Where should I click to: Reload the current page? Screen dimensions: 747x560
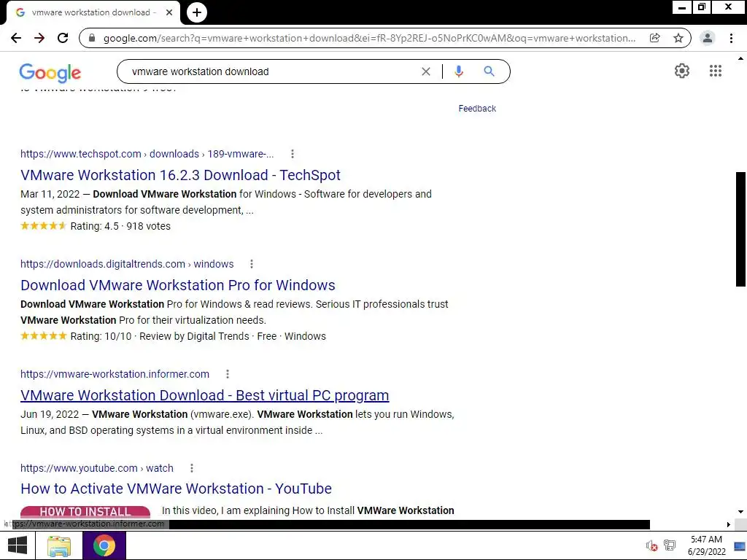[x=63, y=38]
